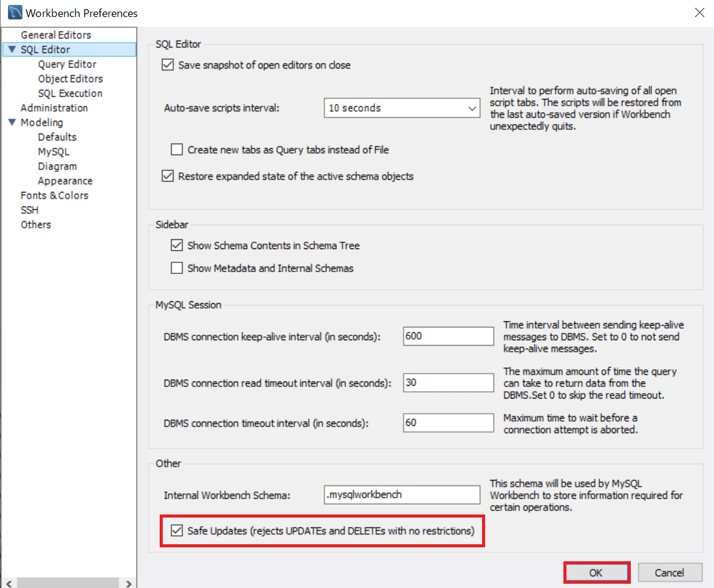Collapse the Modeling tree node arrow

point(12,122)
